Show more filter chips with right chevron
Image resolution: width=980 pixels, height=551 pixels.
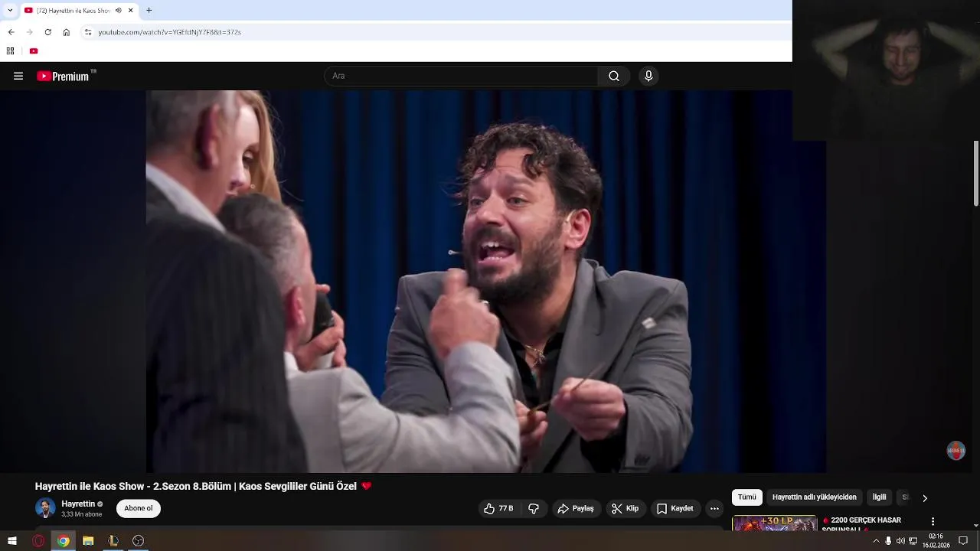coord(925,498)
